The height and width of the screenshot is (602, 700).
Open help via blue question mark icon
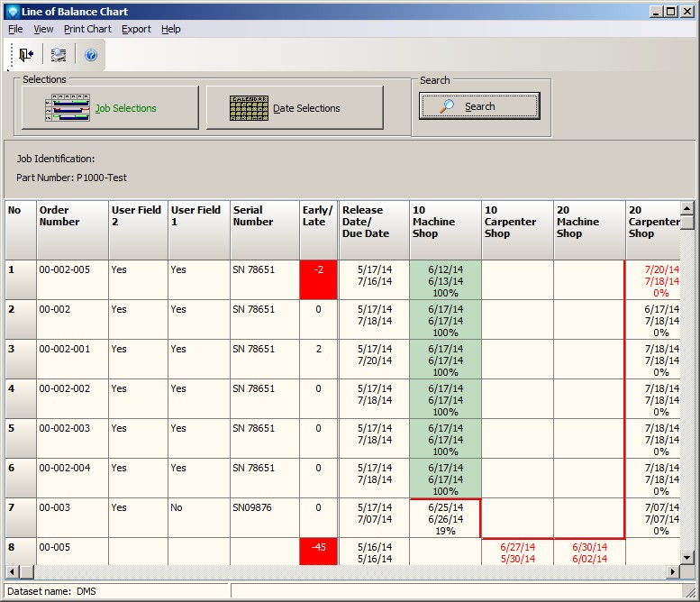[91, 55]
